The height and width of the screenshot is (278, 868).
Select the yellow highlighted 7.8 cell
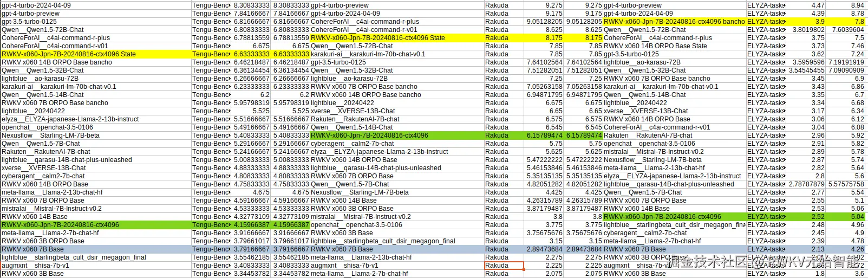tap(845, 22)
